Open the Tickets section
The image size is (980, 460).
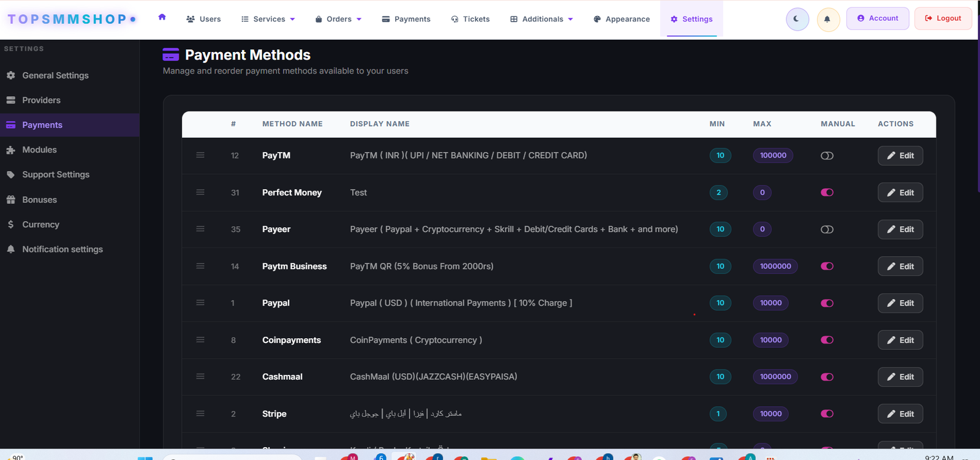tap(470, 19)
